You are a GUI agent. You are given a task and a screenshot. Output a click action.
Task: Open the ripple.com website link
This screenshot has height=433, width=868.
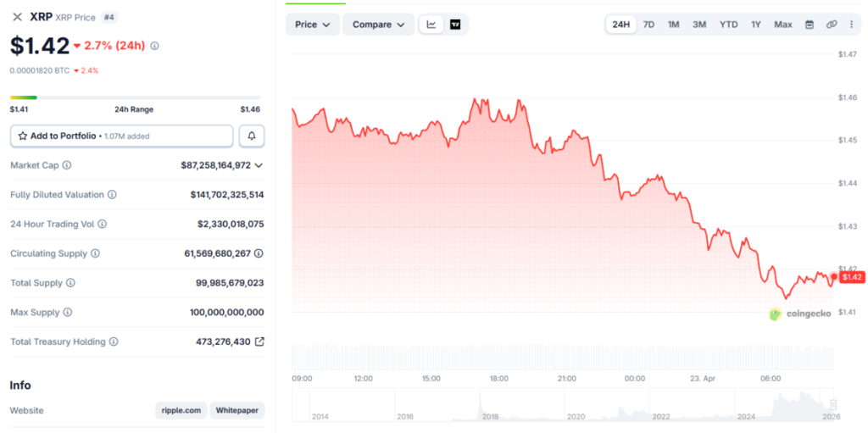coord(181,410)
